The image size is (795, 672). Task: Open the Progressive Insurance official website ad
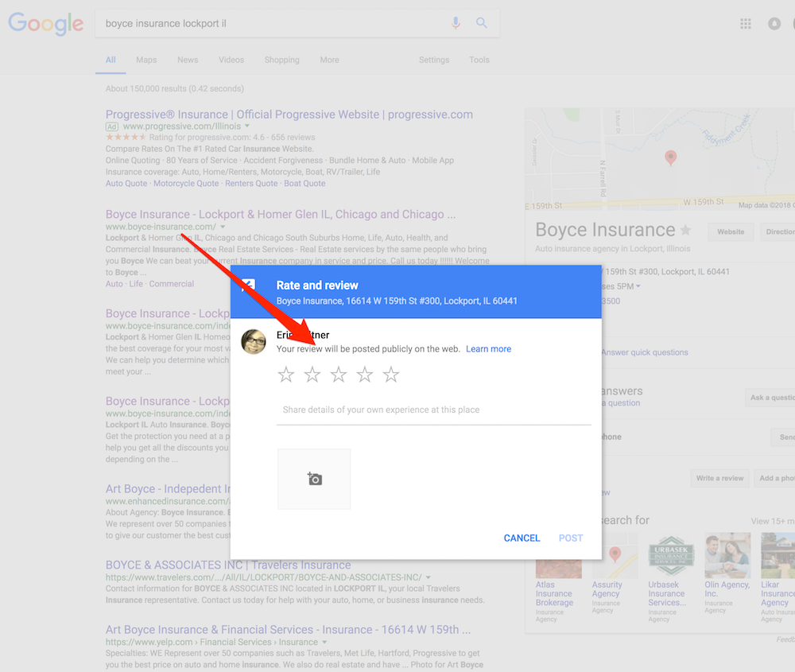pos(289,115)
